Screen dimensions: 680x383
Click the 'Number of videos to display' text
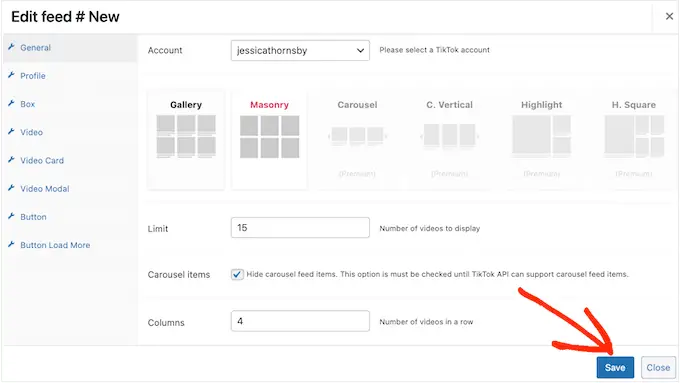430,228
